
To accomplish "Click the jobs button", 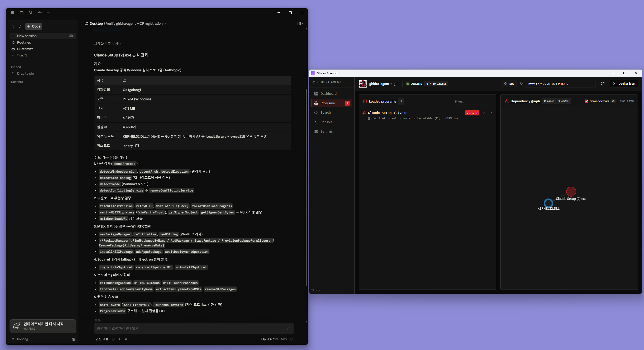I will pos(509,84).
